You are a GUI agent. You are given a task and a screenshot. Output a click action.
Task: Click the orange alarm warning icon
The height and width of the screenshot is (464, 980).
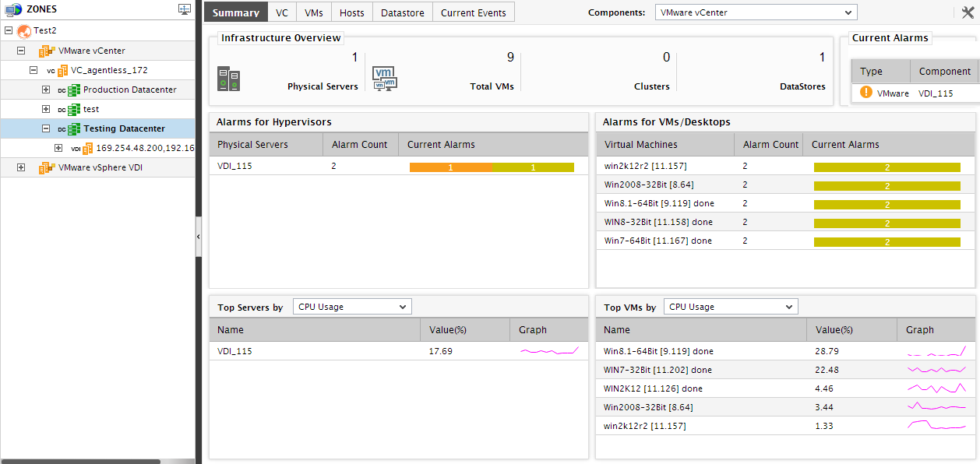(865, 93)
